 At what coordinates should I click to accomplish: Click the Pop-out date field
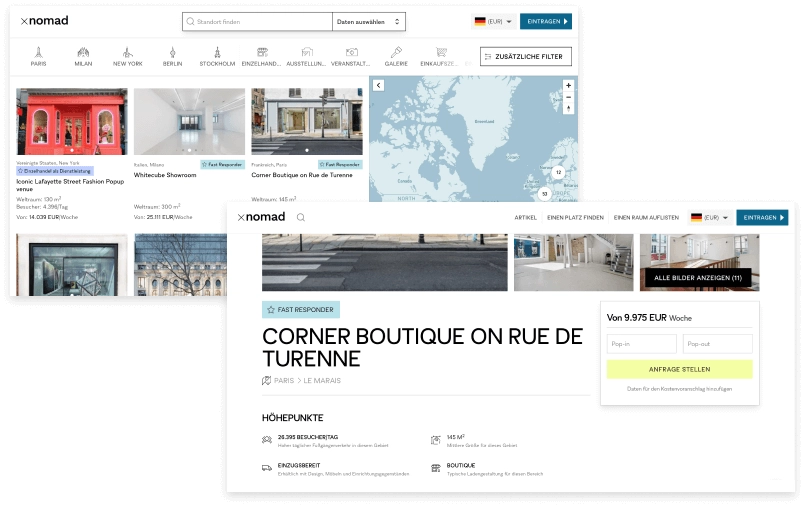(717, 344)
